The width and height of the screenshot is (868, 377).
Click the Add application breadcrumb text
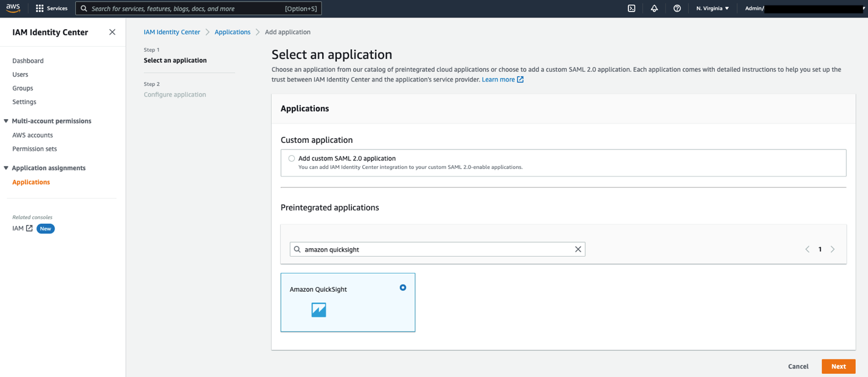[288, 32]
